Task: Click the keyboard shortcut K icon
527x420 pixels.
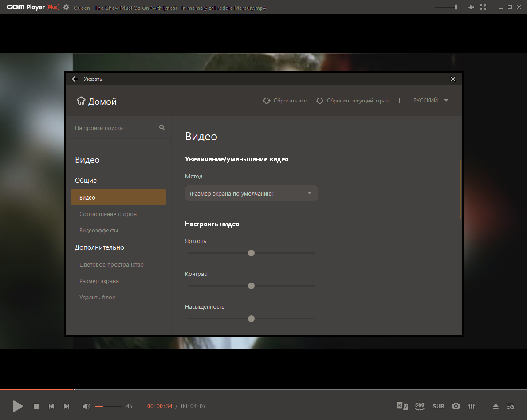Action: 402,406
